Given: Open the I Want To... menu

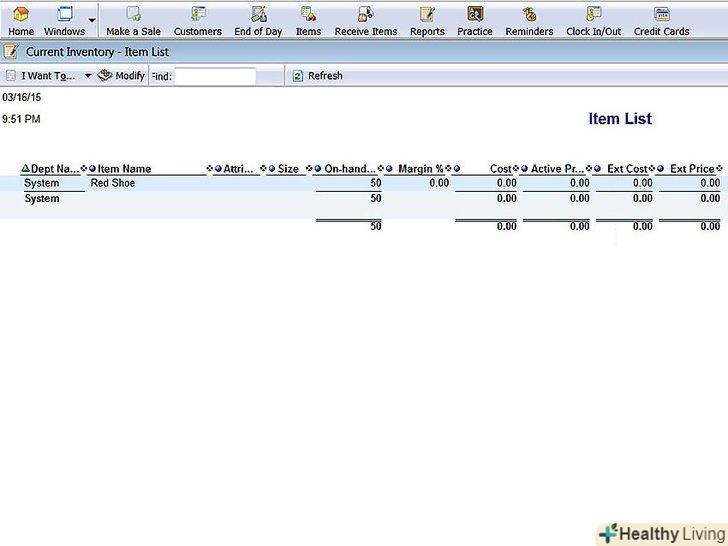Looking at the screenshot, I should [48, 76].
